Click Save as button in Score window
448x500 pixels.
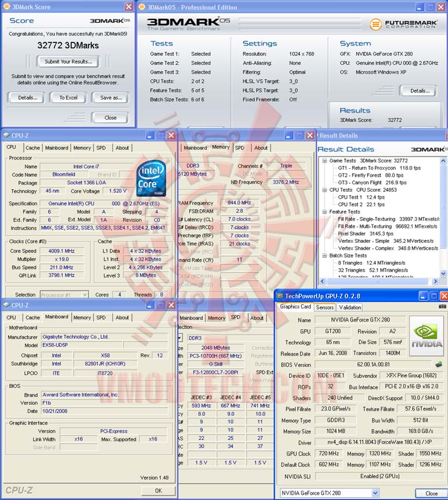pos(111,98)
